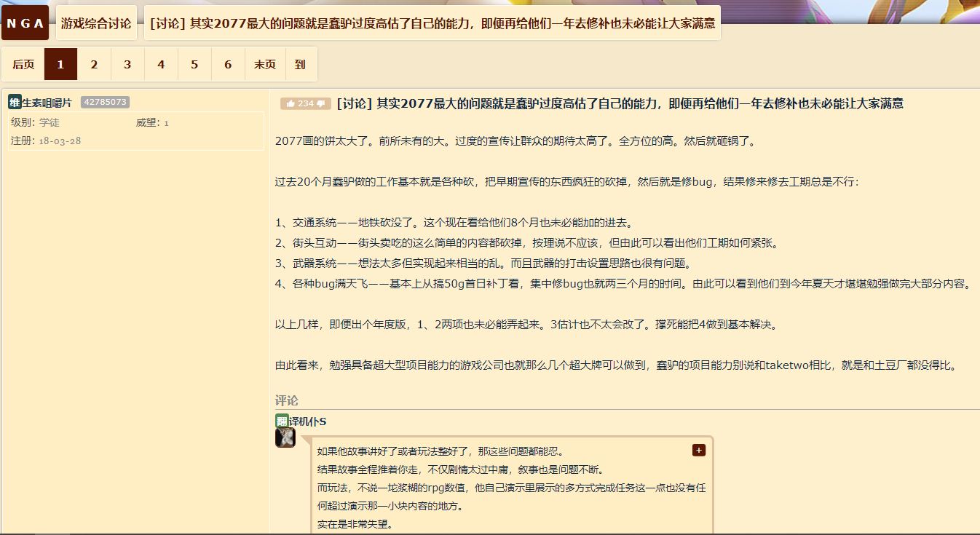This screenshot has width=980, height=535.
Task: Click the user ID tag 42785073
Action: (x=105, y=103)
